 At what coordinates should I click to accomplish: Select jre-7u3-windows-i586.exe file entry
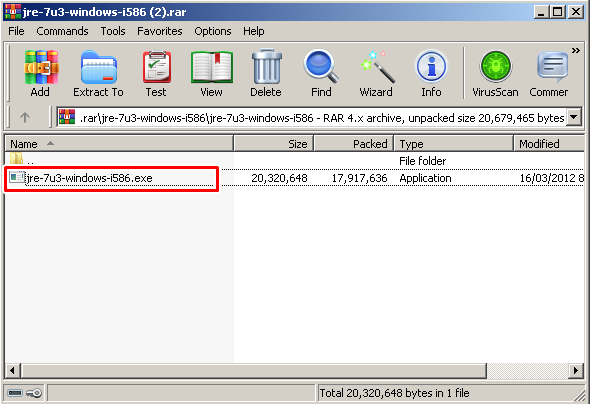coord(111,178)
